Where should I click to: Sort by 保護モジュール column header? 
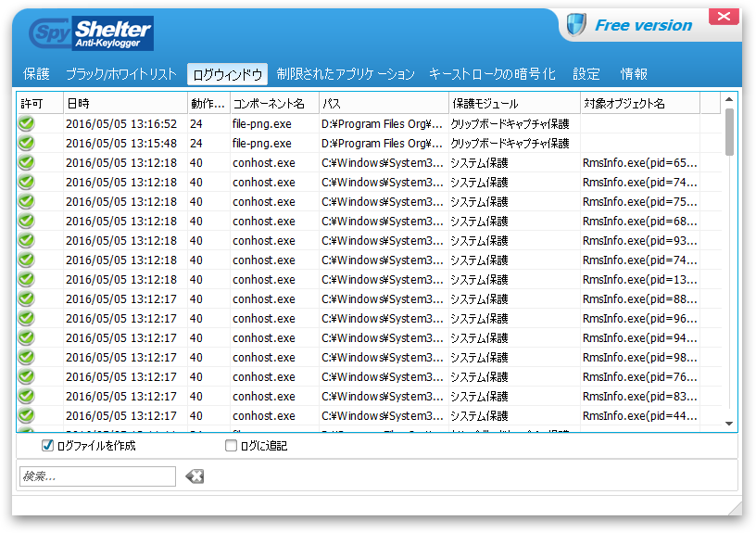[514, 103]
